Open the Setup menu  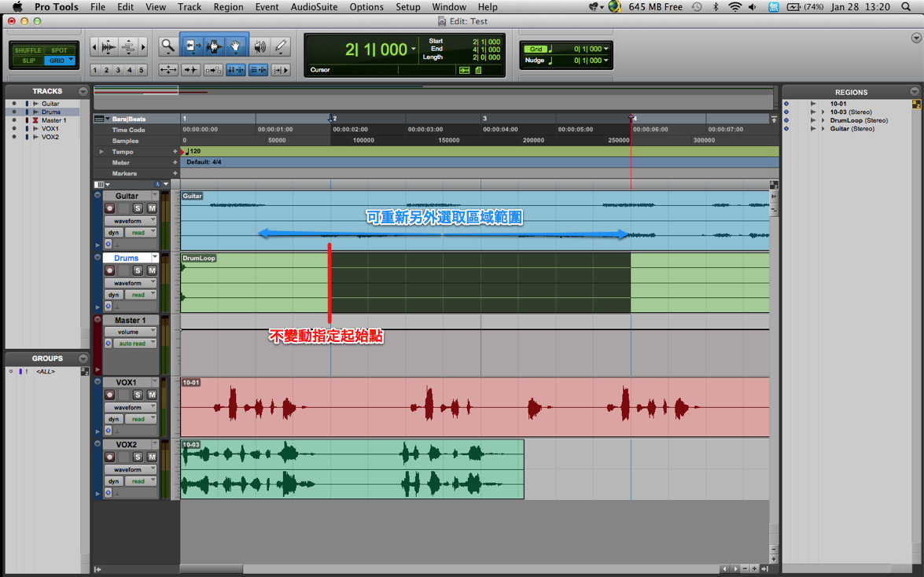408,7
